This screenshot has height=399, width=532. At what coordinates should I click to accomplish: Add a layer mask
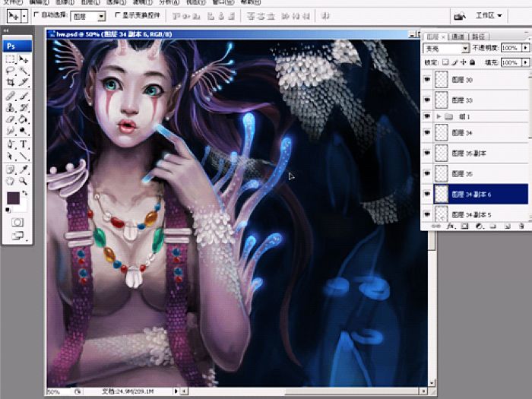click(464, 226)
